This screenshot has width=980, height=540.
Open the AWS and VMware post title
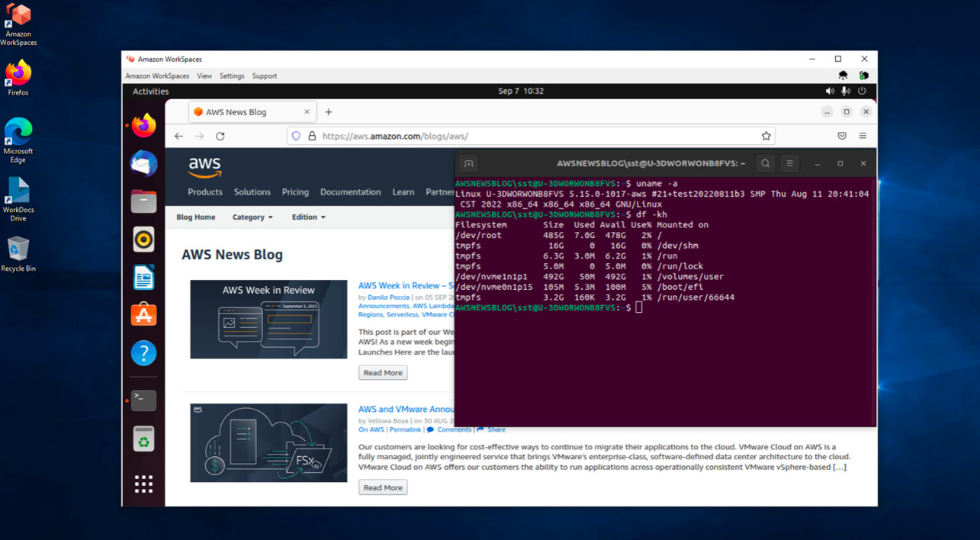406,410
